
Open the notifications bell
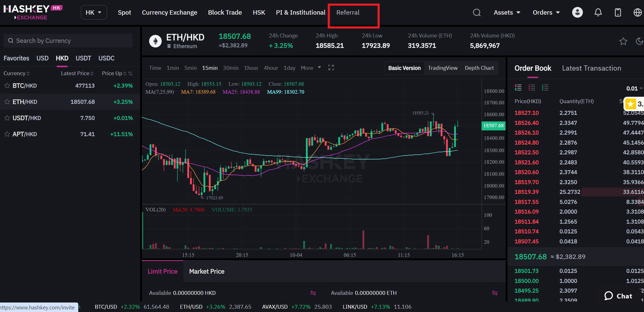598,13
